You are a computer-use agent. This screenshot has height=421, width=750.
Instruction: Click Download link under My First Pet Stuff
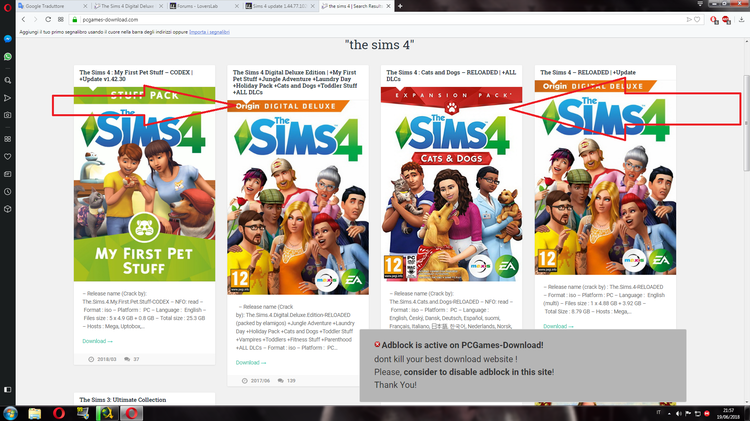coord(97,341)
